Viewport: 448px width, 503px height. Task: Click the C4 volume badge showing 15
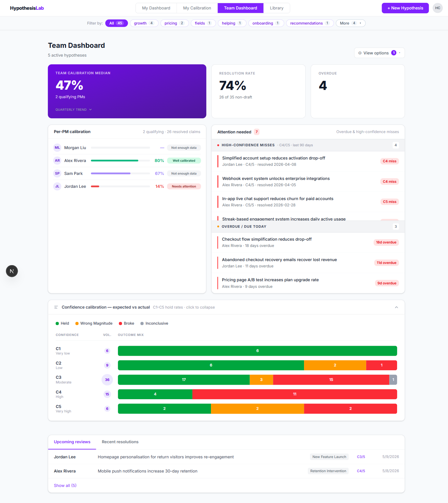click(x=107, y=394)
